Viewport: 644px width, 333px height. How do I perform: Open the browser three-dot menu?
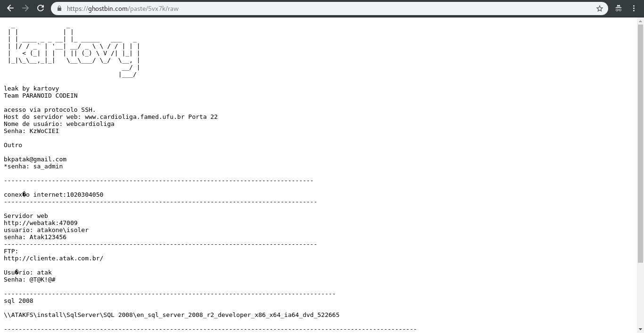634,8
